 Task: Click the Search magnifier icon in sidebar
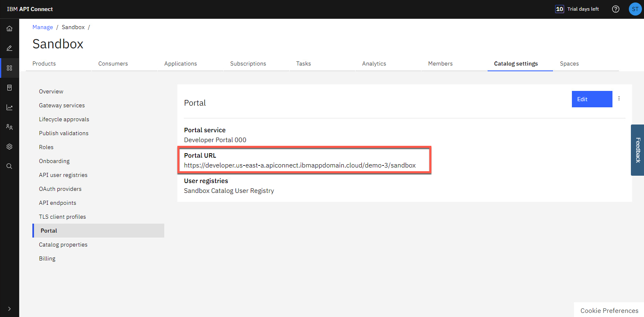pyautogui.click(x=9, y=166)
